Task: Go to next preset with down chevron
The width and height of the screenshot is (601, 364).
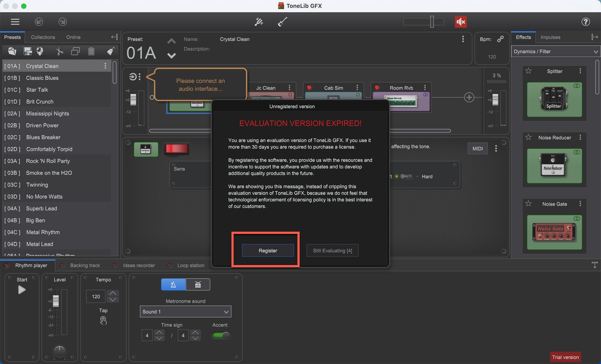Action: [171, 56]
